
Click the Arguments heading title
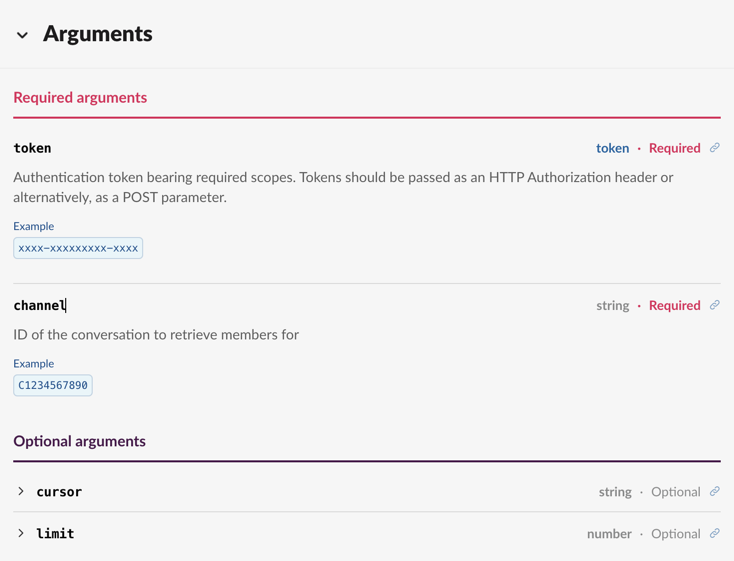[x=98, y=34]
